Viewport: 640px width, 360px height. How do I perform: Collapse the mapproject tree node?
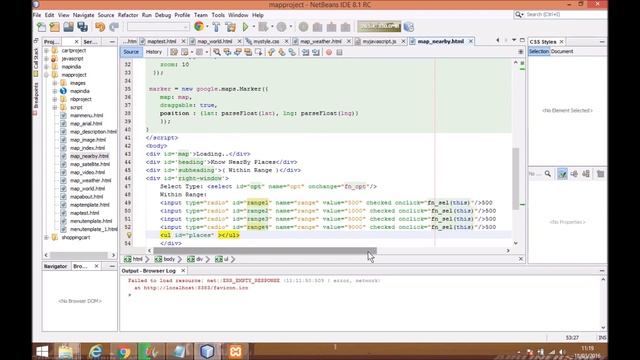pos(47,75)
